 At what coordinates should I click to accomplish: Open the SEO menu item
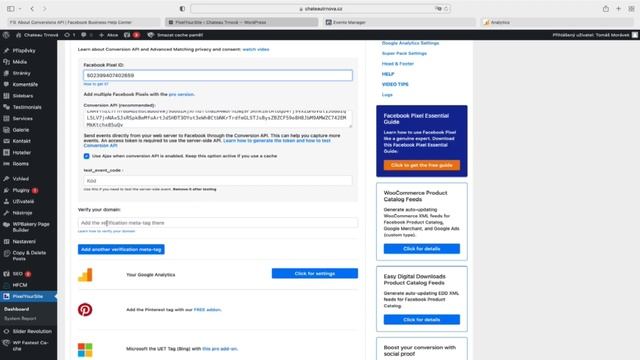tap(18, 274)
